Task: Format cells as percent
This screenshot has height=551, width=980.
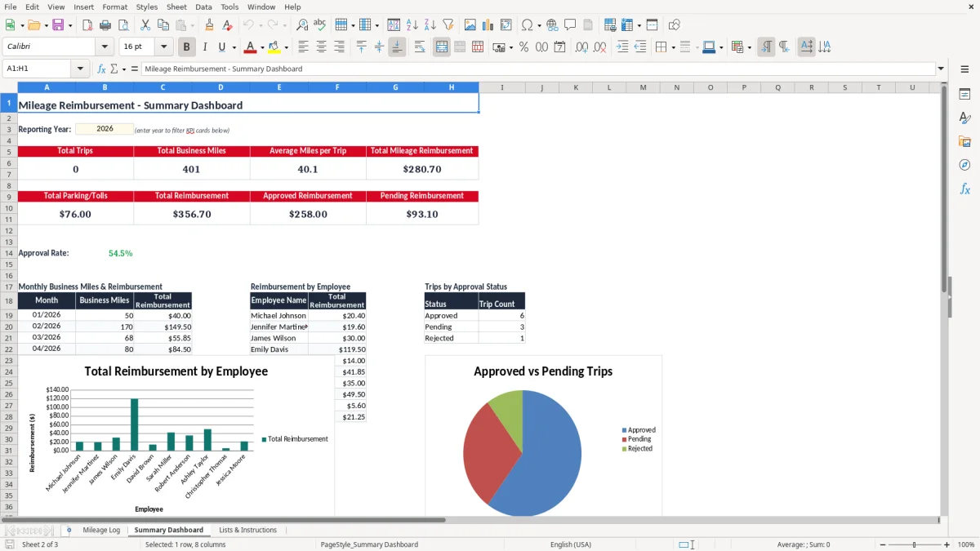Action: (x=523, y=47)
